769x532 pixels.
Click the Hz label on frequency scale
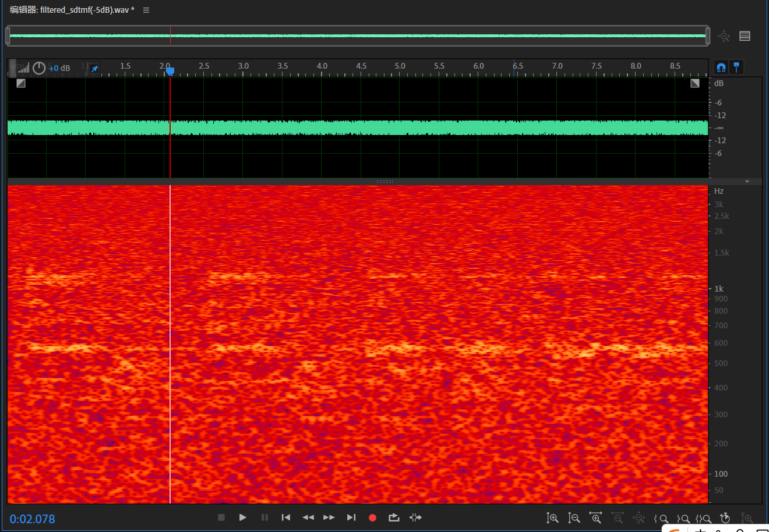[x=719, y=191]
